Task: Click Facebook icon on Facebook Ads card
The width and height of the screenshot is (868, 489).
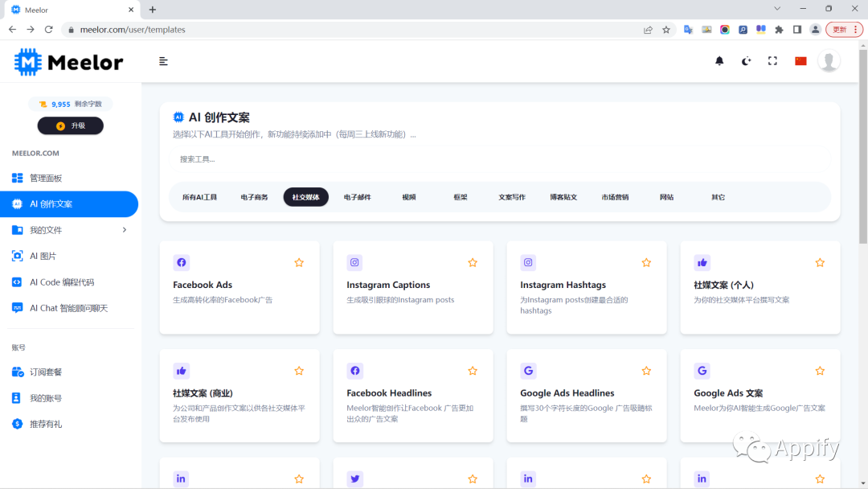Action: pyautogui.click(x=181, y=262)
